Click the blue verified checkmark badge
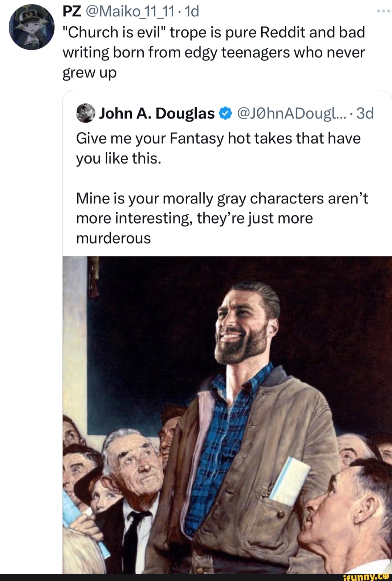 coord(225,114)
